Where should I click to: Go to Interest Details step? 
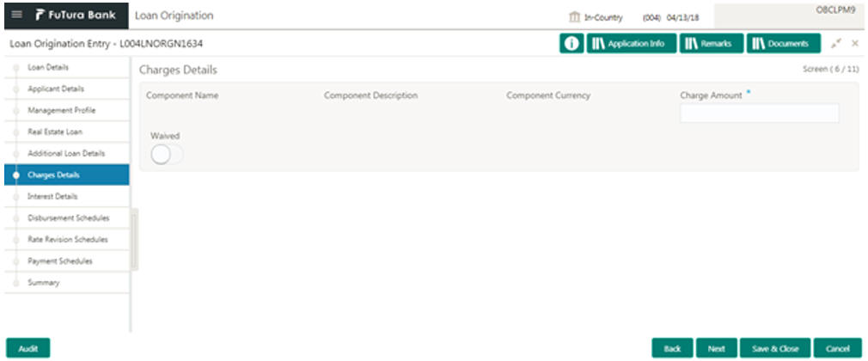click(67, 197)
